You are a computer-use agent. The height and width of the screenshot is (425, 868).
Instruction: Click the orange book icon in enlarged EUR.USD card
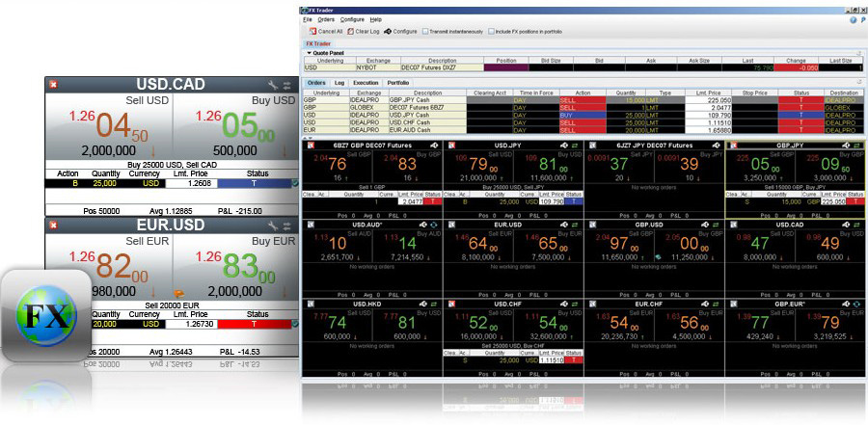(x=178, y=294)
